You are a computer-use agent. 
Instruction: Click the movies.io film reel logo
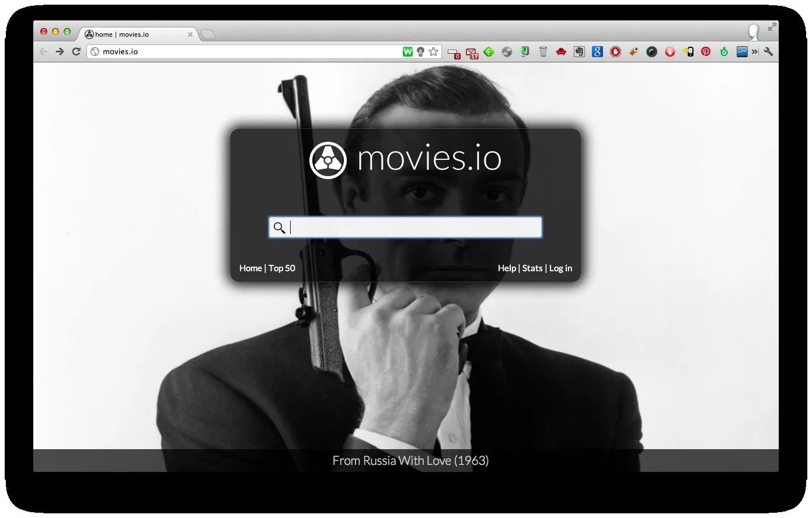[x=327, y=160]
